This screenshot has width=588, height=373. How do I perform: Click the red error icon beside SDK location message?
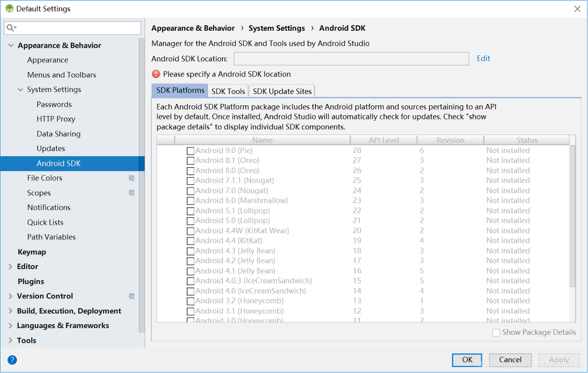156,74
